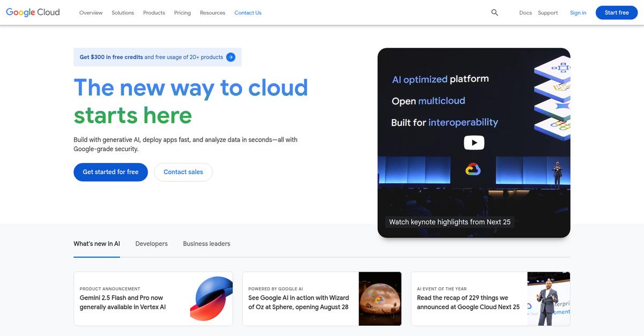Open the Wizard of Oz at Sphere card
Screen dimensions: 644x336
[x=322, y=299]
